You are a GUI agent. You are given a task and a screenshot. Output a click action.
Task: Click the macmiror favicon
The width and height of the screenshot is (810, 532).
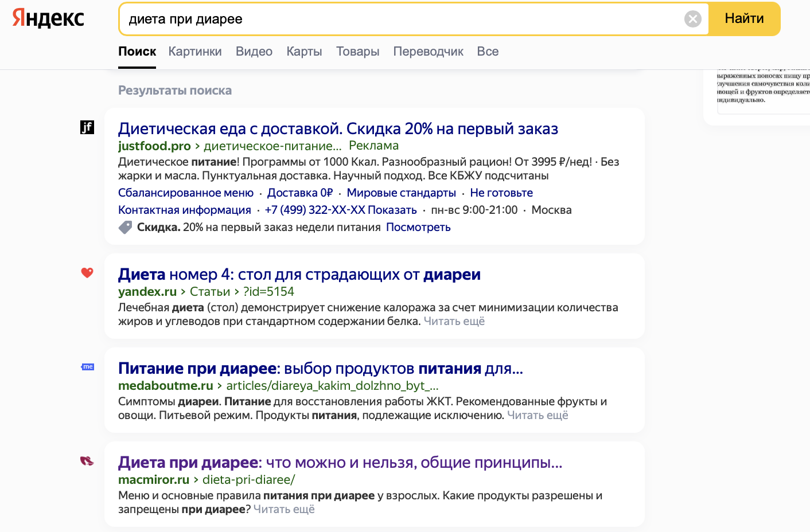point(87,461)
